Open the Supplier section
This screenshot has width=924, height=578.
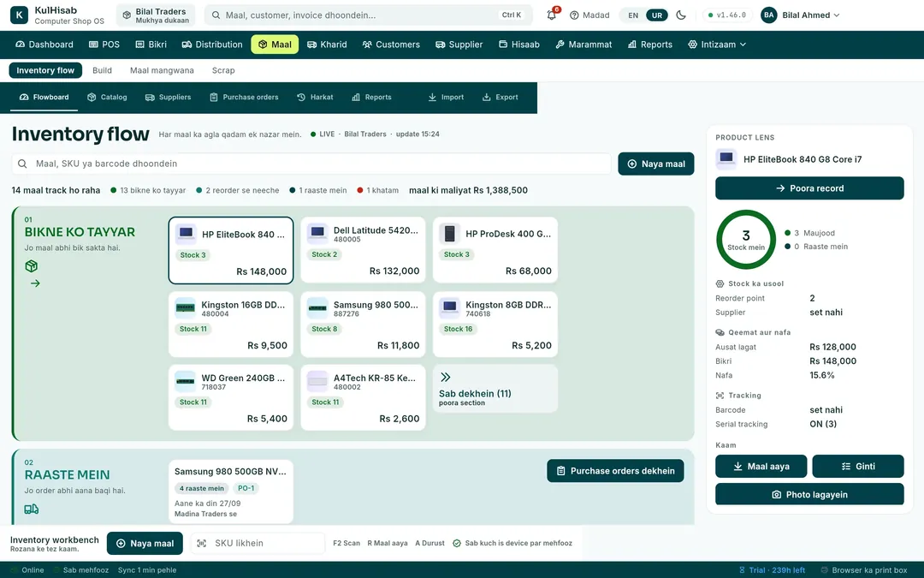[459, 45]
